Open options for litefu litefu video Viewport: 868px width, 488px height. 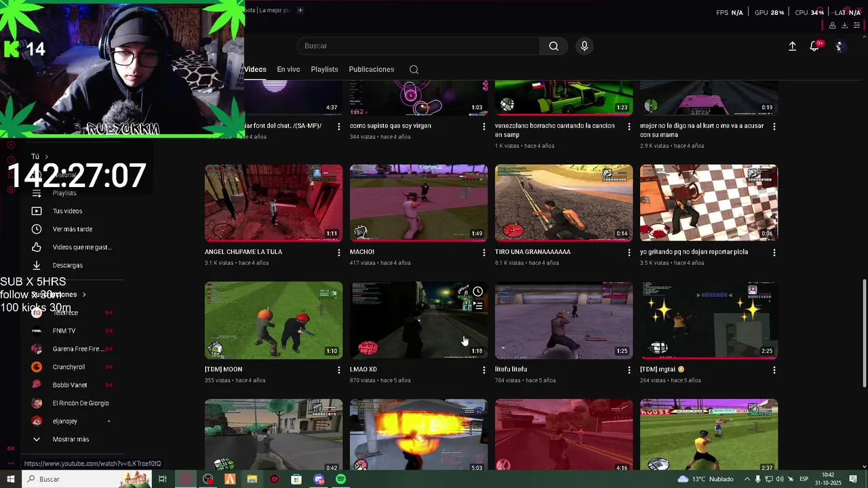click(629, 370)
